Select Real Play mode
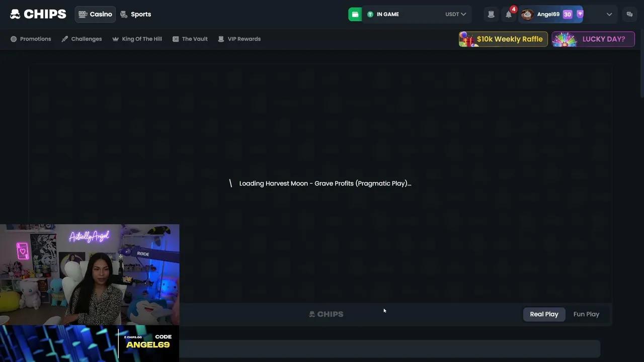Screen dimensions: 644x362 [x=544, y=314]
